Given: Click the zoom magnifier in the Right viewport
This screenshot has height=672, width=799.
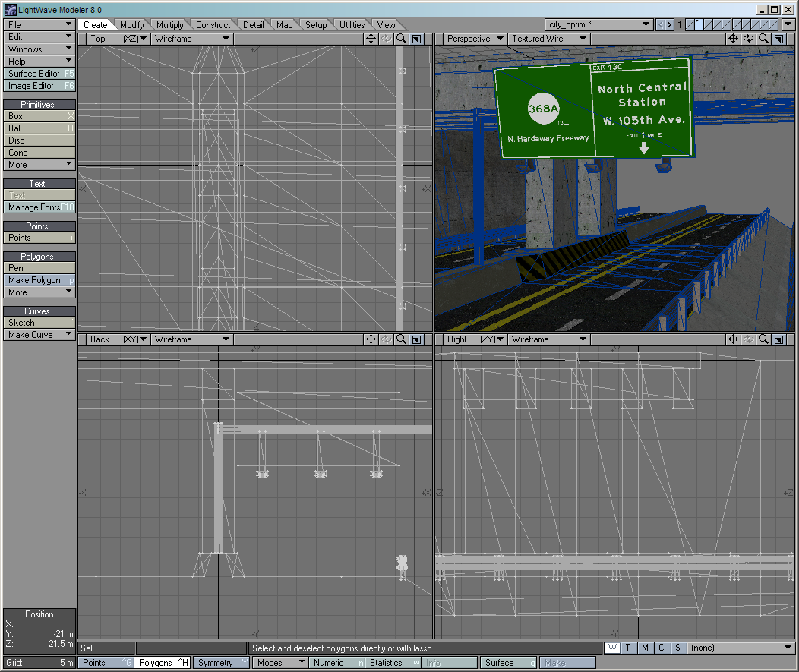Looking at the screenshot, I should (x=763, y=339).
